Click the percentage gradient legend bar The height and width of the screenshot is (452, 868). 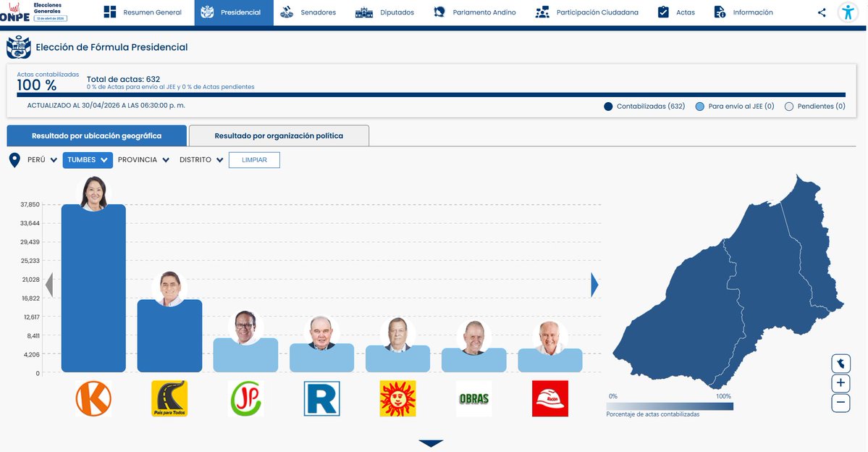pyautogui.click(x=670, y=406)
